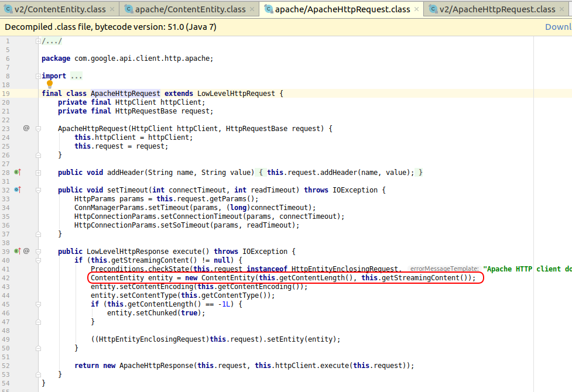572x392 pixels.
Task: Click the errorMessageTemplate parameter hint
Action: (444, 269)
